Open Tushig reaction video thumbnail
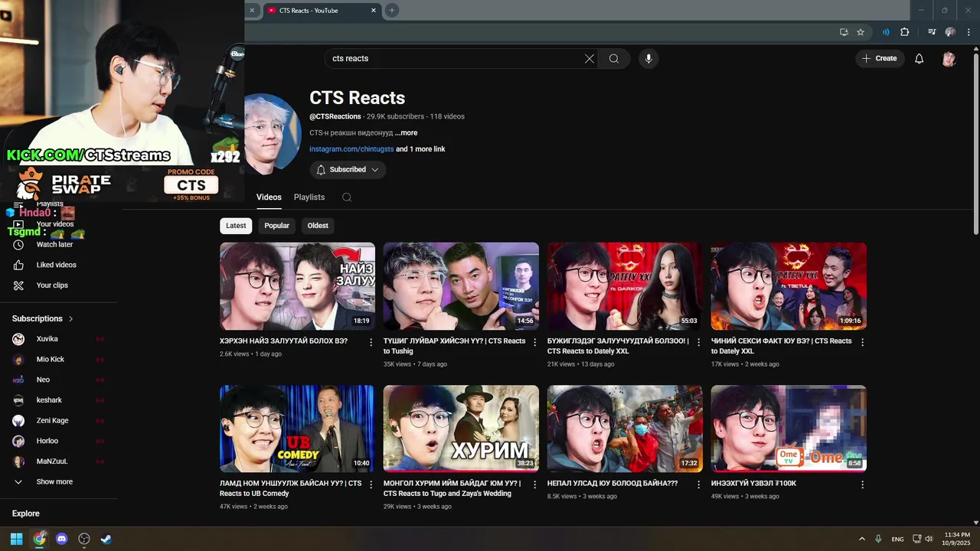Viewport: 980px width, 551px height. 461,286
